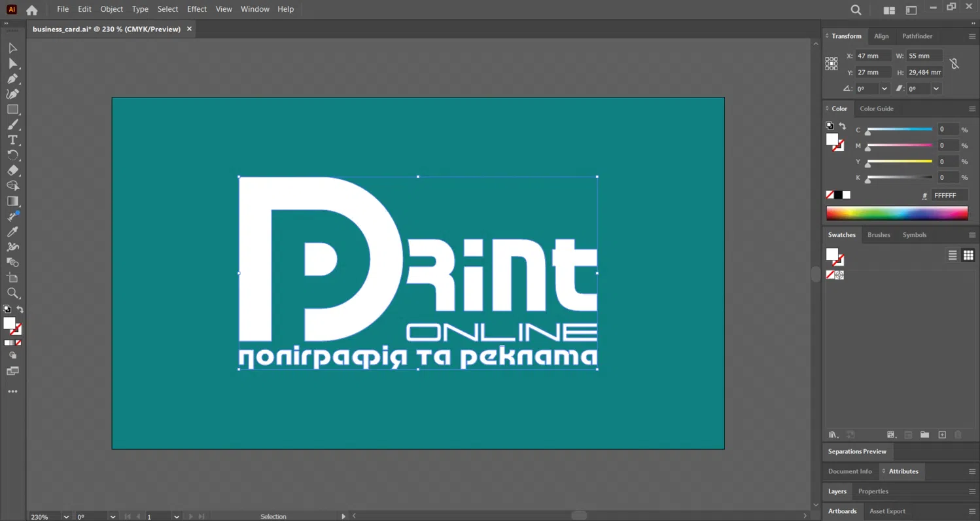Open the Swatches panel options menu
The height and width of the screenshot is (521, 980).
[x=972, y=235]
